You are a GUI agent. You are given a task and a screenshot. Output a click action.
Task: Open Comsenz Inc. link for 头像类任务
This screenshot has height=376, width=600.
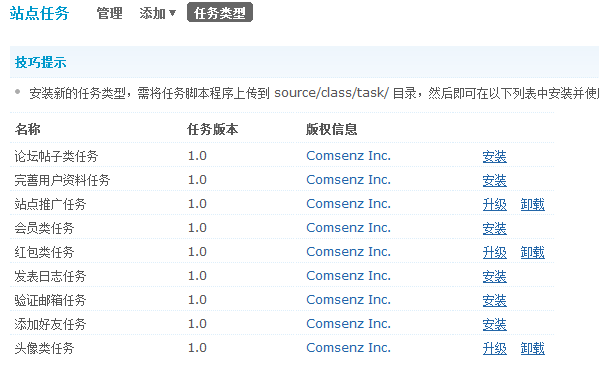348,348
